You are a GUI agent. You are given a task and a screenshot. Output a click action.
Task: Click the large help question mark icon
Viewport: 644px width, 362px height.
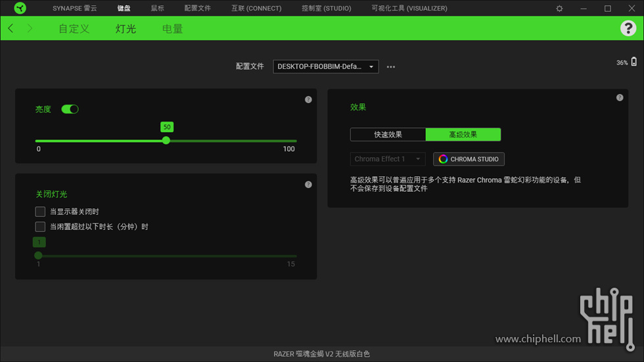628,28
